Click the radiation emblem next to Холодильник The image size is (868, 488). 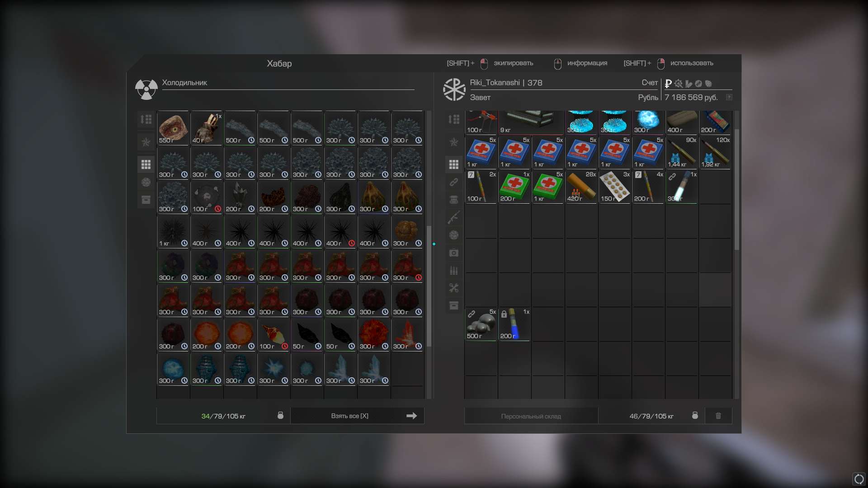coord(146,89)
